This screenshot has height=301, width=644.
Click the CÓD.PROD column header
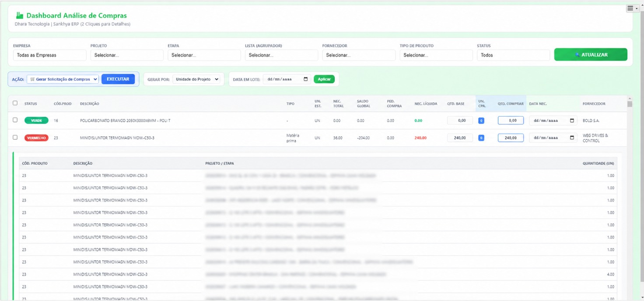(63, 104)
